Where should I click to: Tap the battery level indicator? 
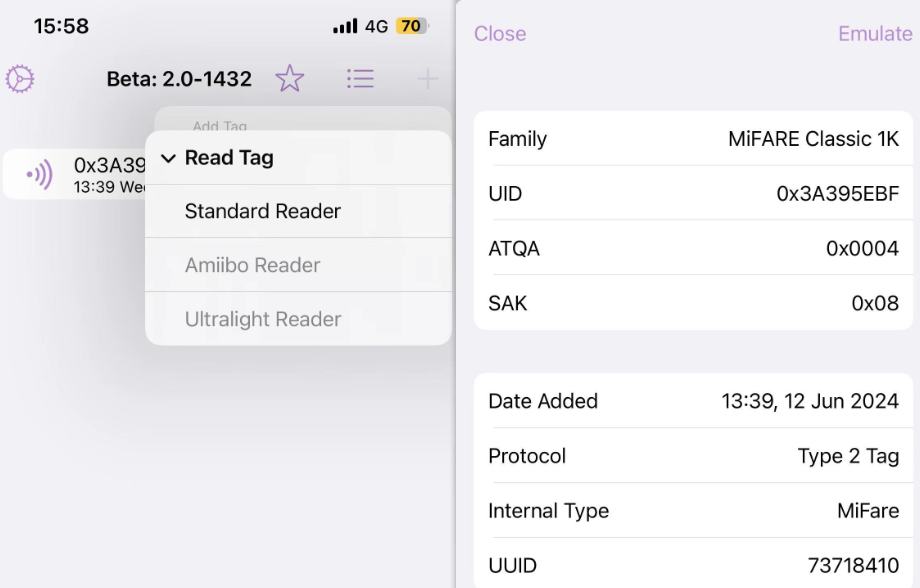412,27
